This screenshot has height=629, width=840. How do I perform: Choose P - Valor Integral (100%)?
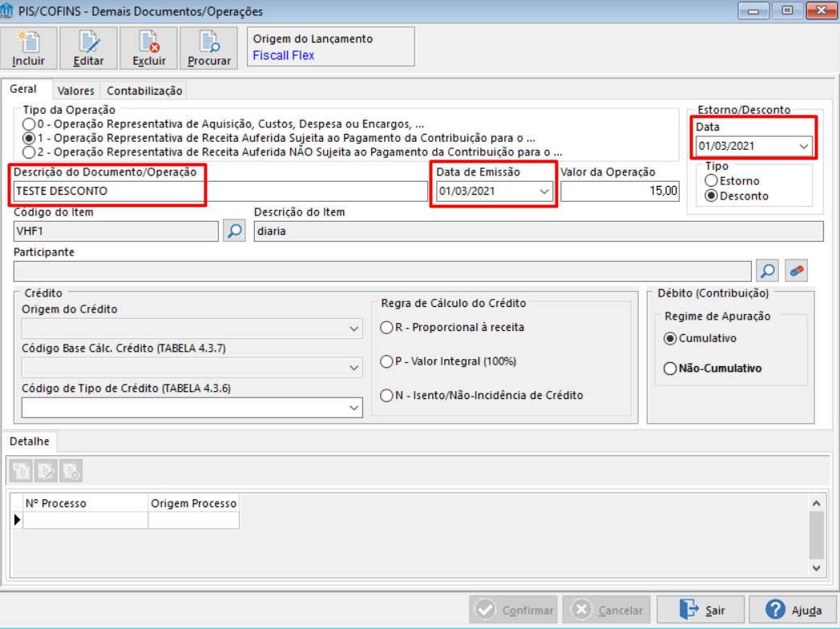click(386, 361)
